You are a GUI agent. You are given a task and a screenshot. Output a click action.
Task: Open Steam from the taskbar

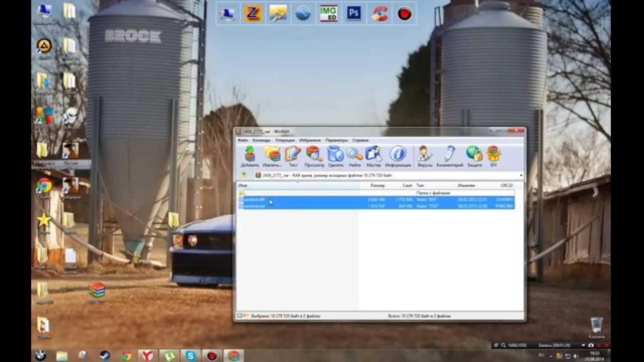pyautogui.click(x=105, y=355)
